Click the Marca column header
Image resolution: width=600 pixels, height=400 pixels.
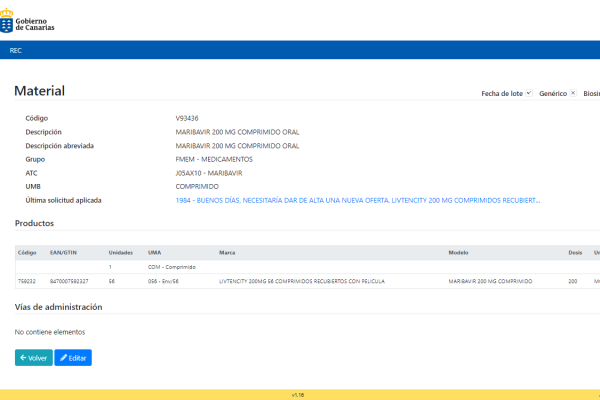point(227,252)
